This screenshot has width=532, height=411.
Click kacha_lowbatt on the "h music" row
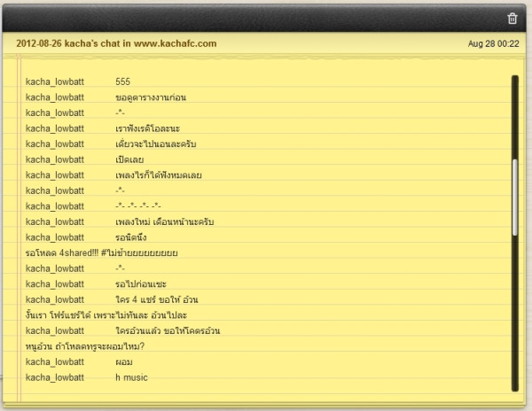coord(55,378)
